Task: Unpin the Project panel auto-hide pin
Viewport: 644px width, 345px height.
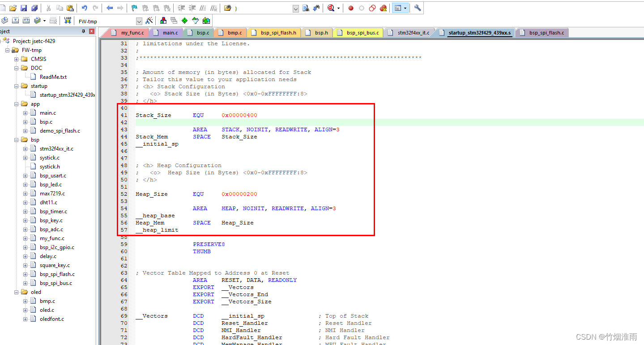Action: click(x=83, y=31)
